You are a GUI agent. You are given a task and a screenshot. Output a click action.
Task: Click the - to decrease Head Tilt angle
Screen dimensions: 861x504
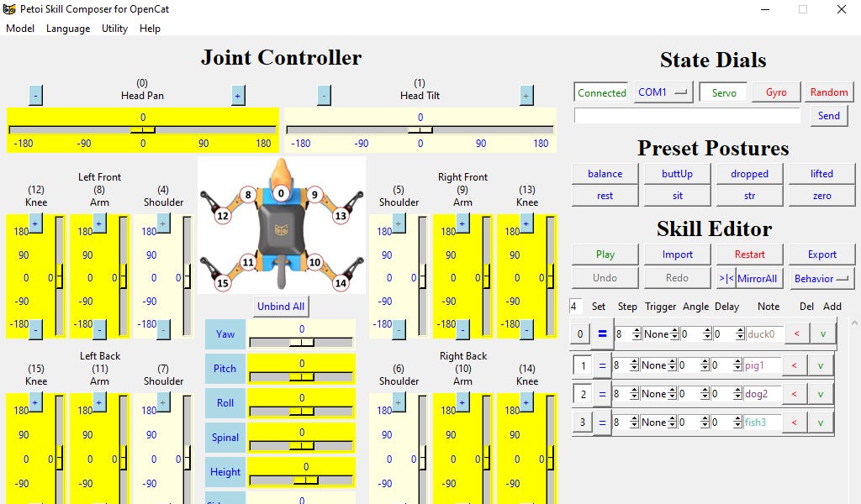(323, 95)
